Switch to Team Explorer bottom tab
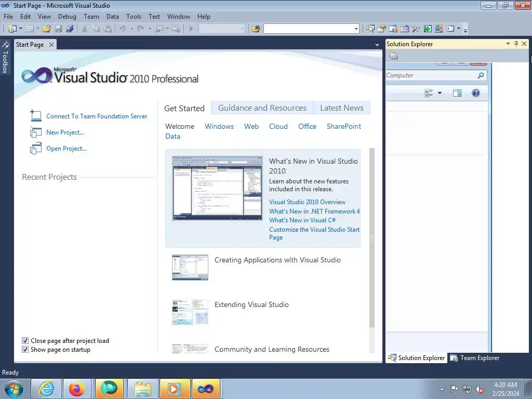This screenshot has width=532, height=399. tap(474, 358)
